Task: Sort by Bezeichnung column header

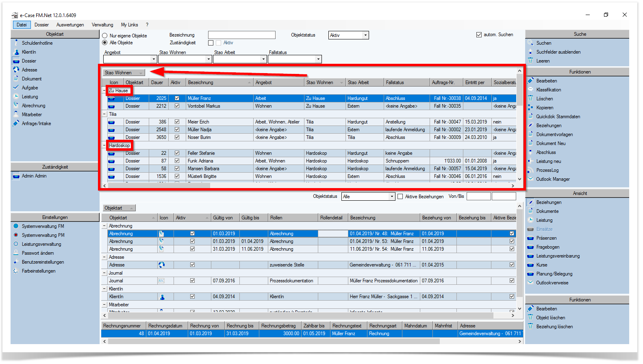Action: (219, 82)
